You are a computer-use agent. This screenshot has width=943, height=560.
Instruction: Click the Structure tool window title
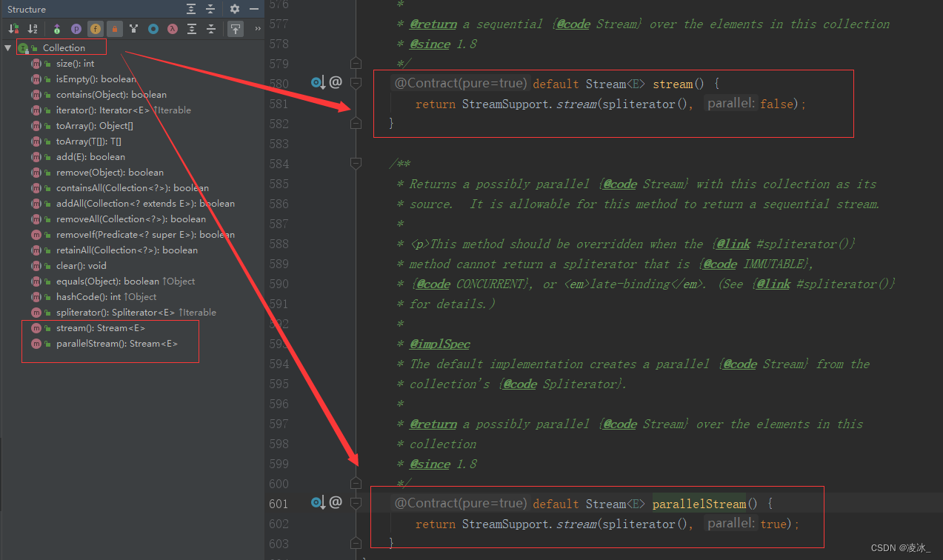[25, 9]
